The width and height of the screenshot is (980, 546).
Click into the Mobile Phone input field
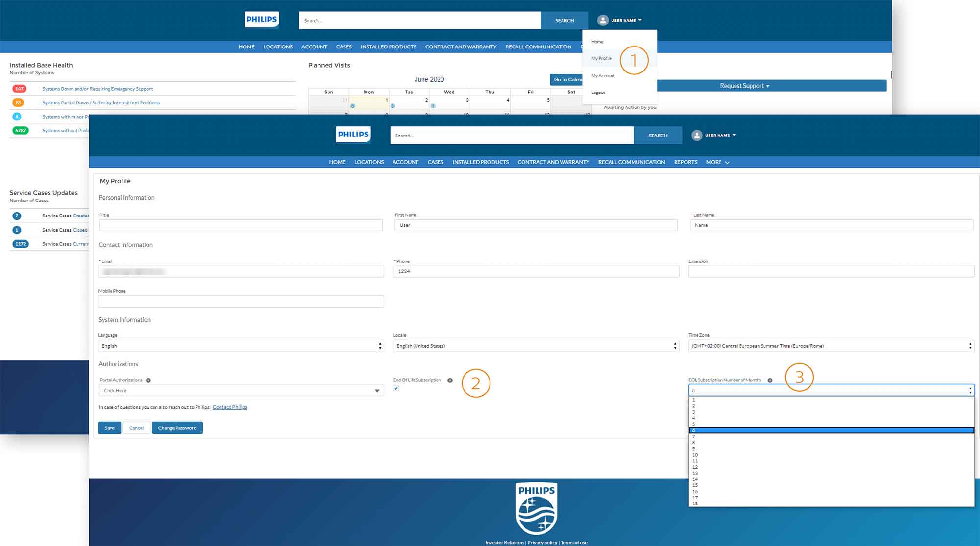pos(241,301)
